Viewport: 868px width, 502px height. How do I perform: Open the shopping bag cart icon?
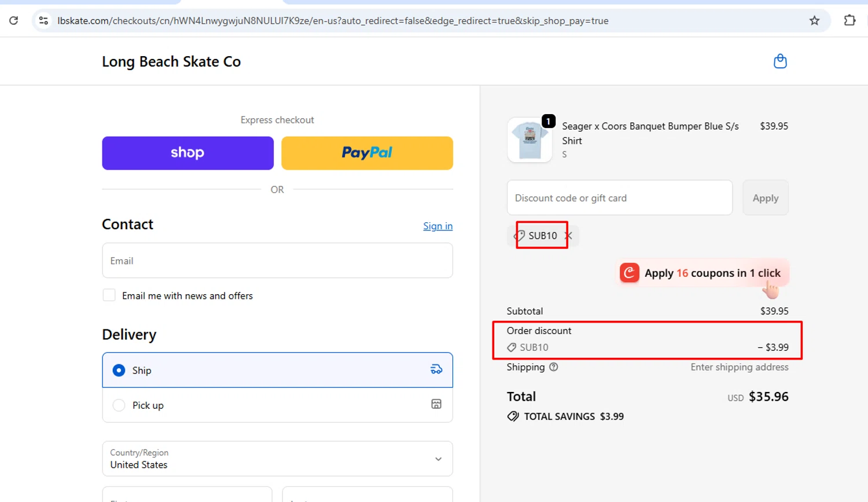coord(780,61)
